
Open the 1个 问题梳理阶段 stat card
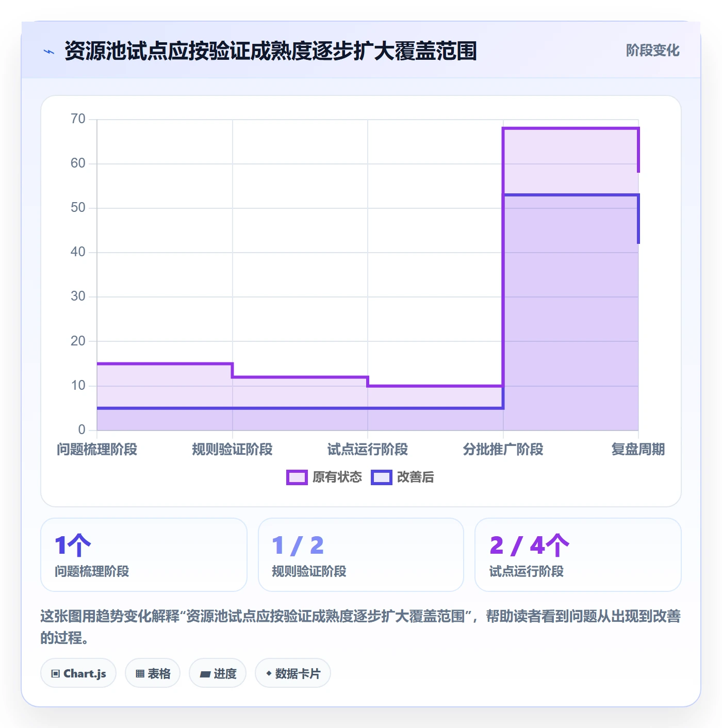(x=144, y=555)
